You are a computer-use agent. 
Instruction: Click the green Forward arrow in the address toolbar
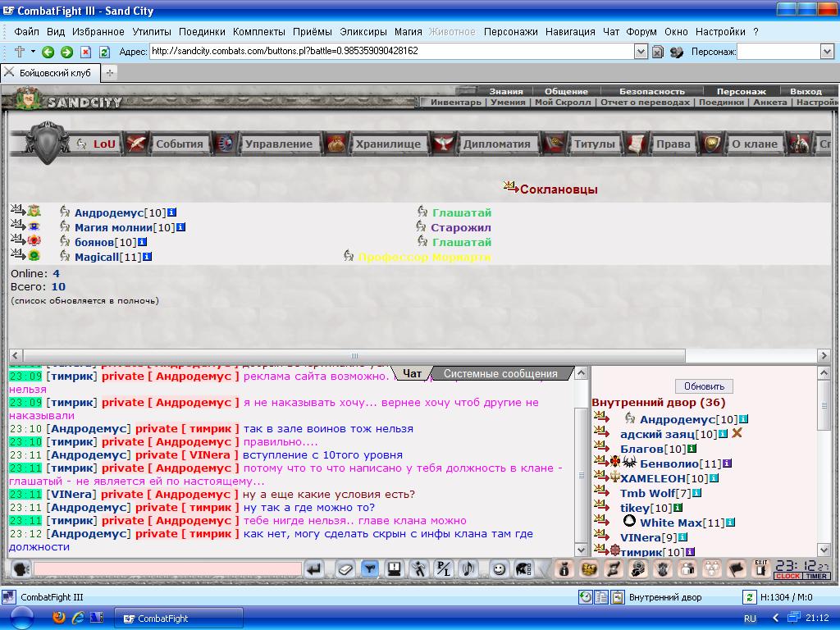point(66,52)
